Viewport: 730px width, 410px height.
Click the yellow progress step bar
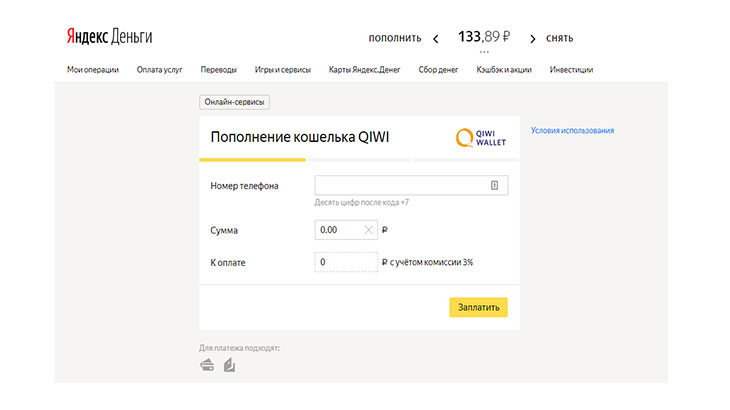pos(252,160)
